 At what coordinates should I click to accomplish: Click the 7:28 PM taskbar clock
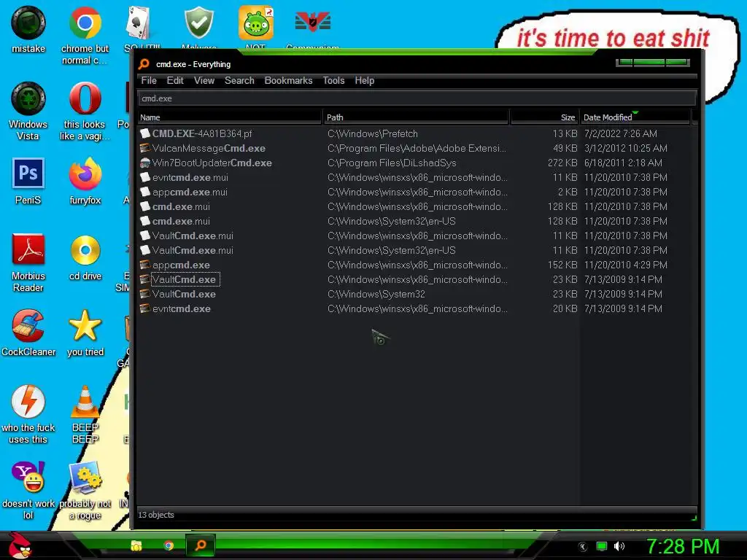click(x=682, y=546)
